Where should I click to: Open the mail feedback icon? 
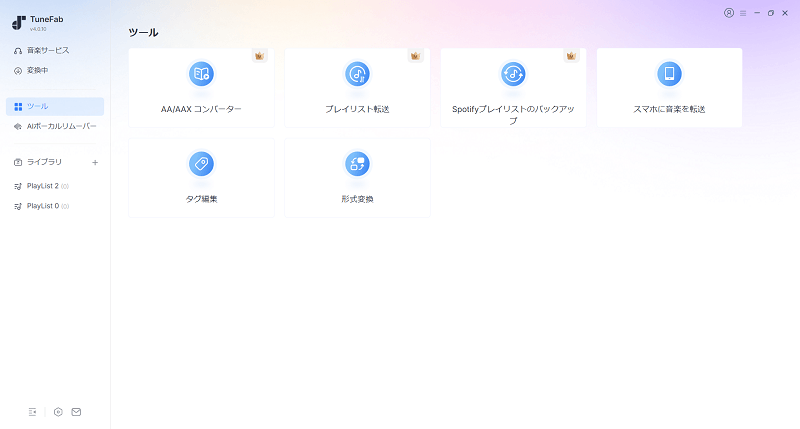tap(76, 412)
